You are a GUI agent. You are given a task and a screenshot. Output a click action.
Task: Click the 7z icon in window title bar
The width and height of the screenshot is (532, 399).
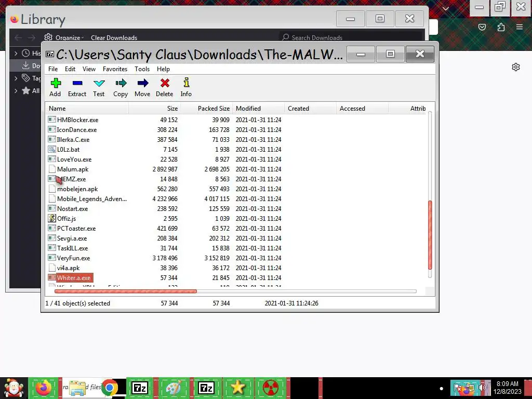(50, 54)
